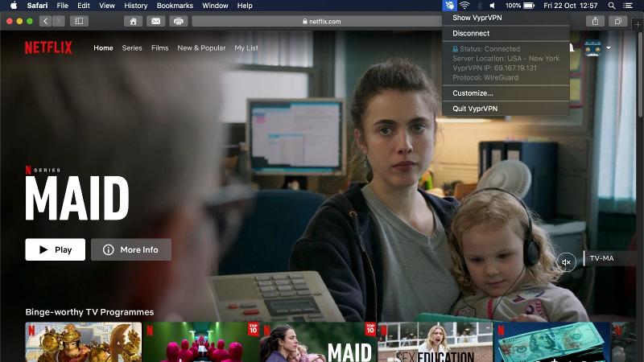Viewport: 644px width, 362px height.
Task: Go to Netflix Home tab
Action: click(x=103, y=48)
